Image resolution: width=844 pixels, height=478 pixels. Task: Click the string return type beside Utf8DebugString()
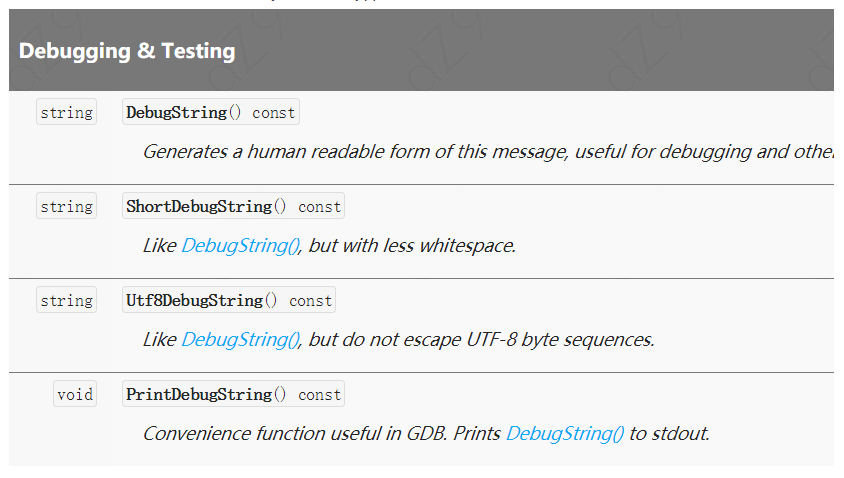click(67, 300)
